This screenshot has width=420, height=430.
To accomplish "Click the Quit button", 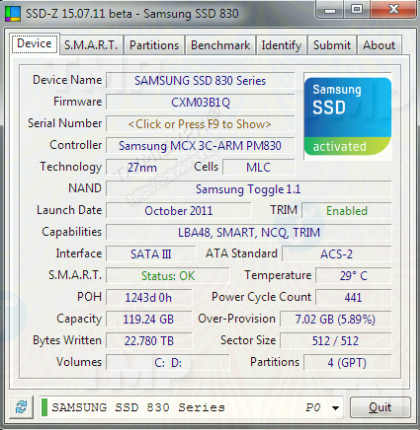I will pyautogui.click(x=380, y=407).
